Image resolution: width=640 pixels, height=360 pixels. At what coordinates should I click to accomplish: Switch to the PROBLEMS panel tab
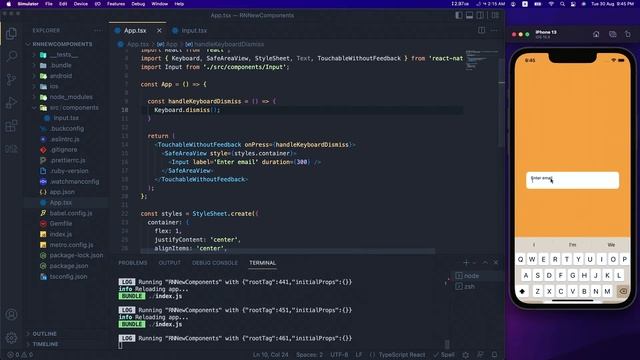pyautogui.click(x=133, y=263)
